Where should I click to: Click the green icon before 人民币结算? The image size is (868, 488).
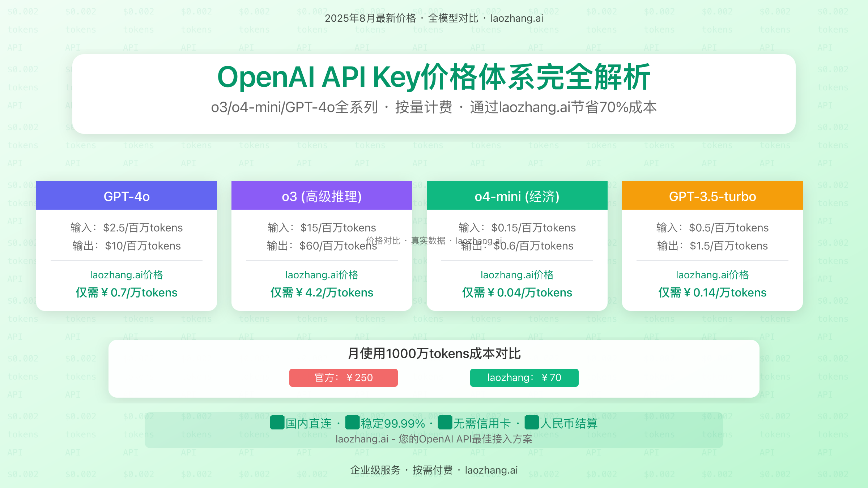[x=532, y=422]
